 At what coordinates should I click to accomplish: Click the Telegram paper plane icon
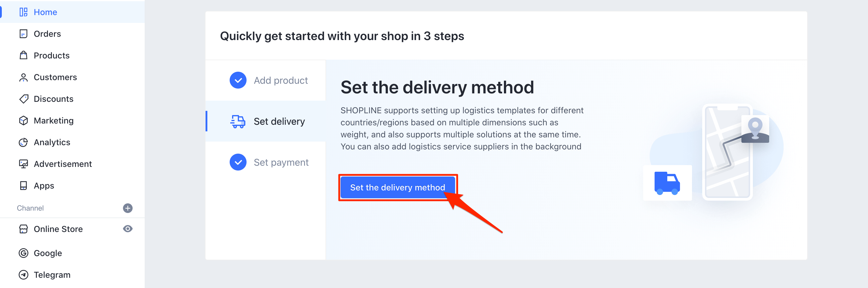[x=23, y=274]
